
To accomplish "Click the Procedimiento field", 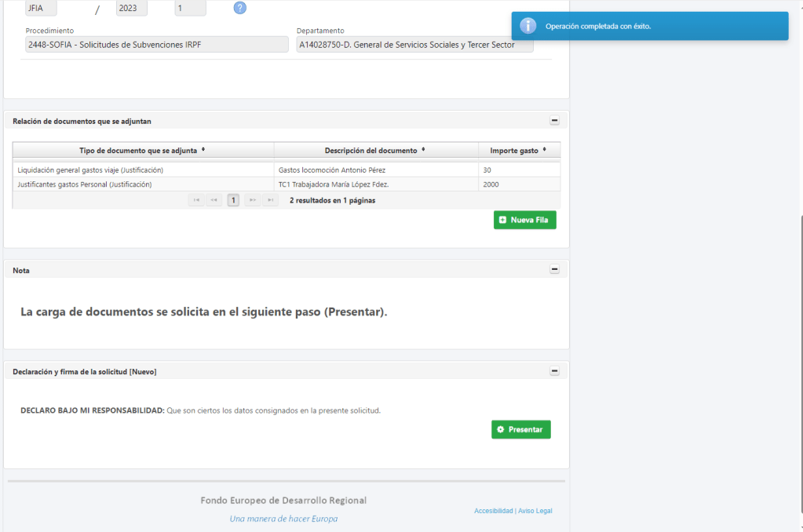I will pos(157,45).
